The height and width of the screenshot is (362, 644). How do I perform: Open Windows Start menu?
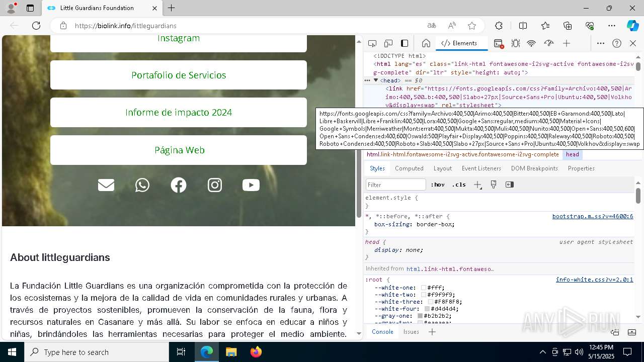(x=12, y=352)
